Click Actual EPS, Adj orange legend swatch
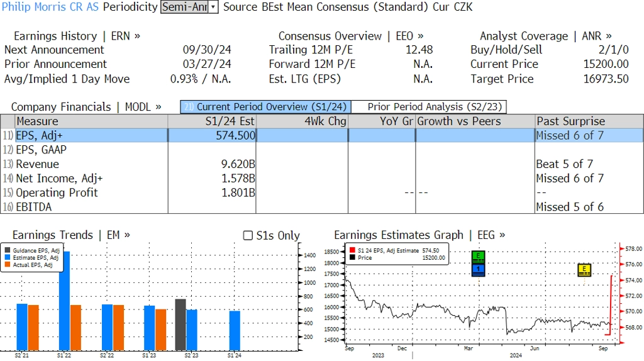644x361 pixels. pos(8,265)
